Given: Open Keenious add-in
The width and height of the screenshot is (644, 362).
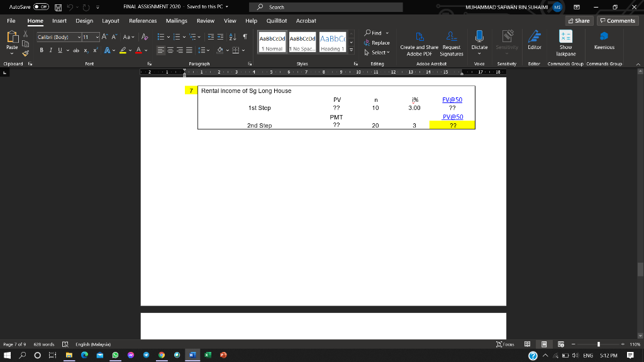Looking at the screenshot, I should 604,40.
